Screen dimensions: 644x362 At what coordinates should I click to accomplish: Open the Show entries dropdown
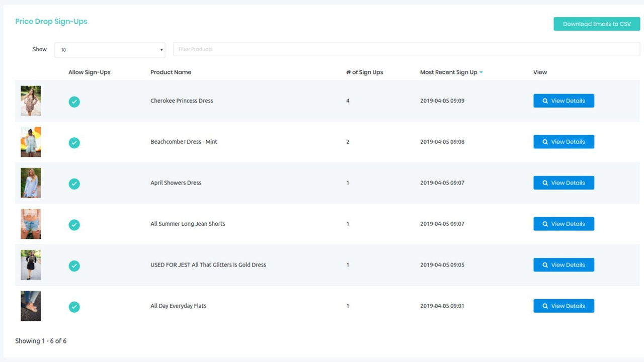tap(110, 49)
